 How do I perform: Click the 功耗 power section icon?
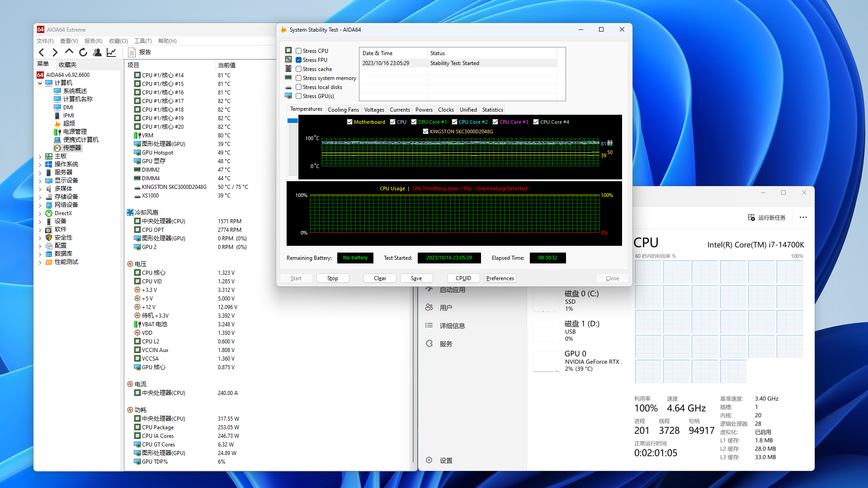[x=130, y=410]
